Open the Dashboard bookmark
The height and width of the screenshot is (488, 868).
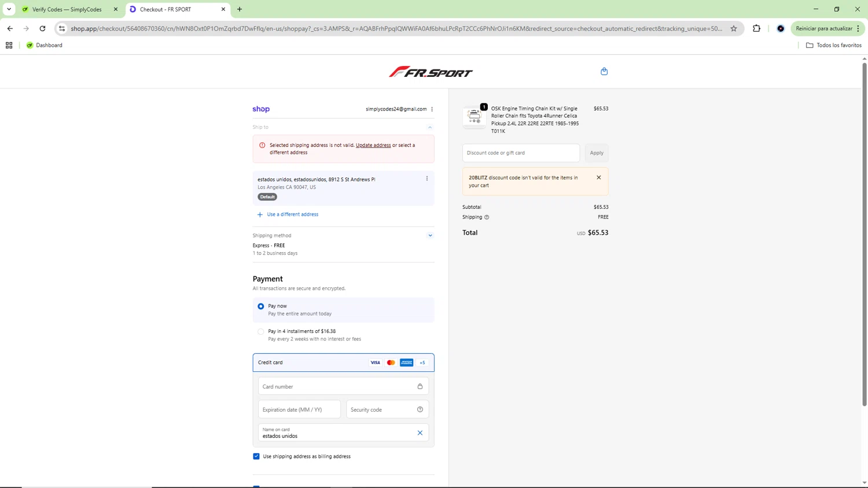click(x=45, y=45)
